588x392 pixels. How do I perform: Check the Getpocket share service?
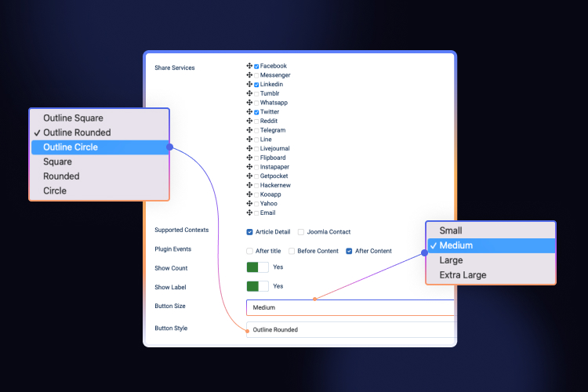coord(256,176)
